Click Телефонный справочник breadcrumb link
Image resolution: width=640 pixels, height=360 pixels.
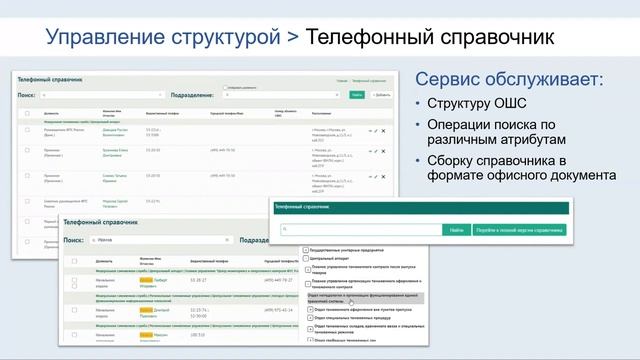(x=369, y=81)
